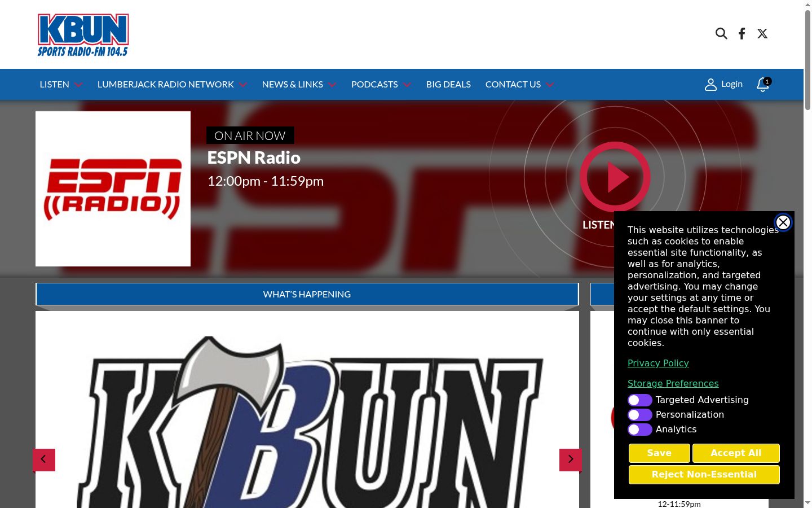812x508 pixels.
Task: Select PODCASTS in the navigation bar
Action: tap(374, 85)
